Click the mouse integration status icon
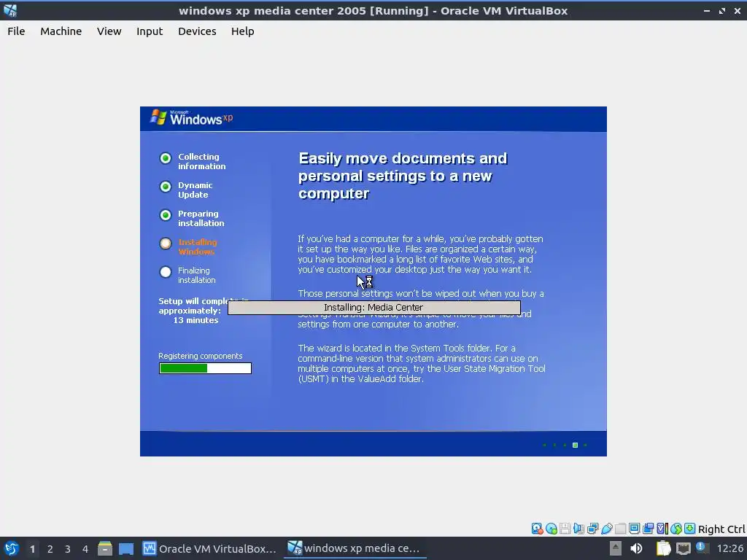The width and height of the screenshot is (747, 560). tap(676, 529)
